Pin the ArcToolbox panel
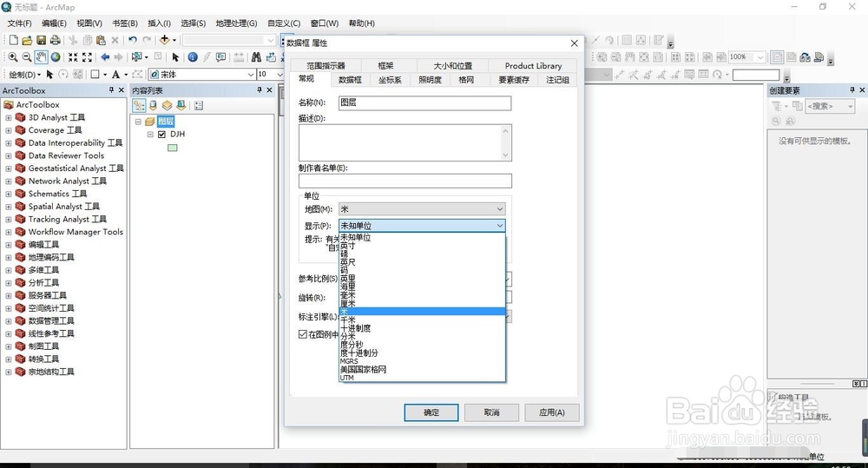The height and width of the screenshot is (468, 868). coord(111,89)
